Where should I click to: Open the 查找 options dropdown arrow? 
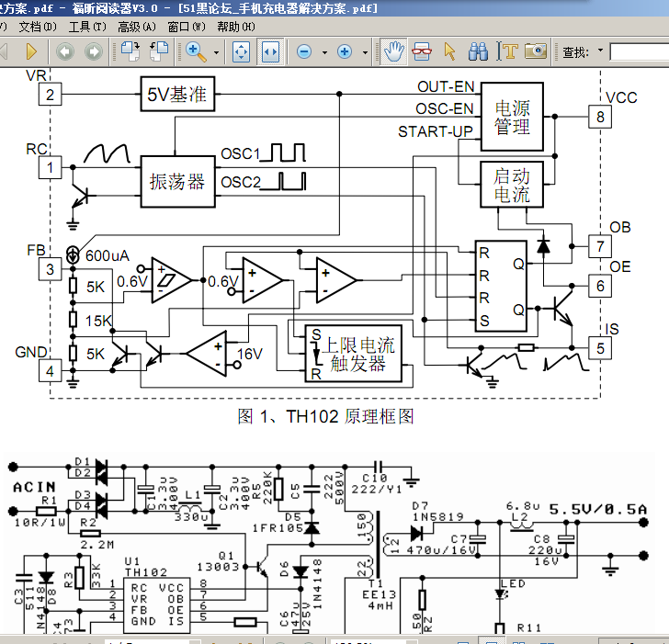pos(601,51)
